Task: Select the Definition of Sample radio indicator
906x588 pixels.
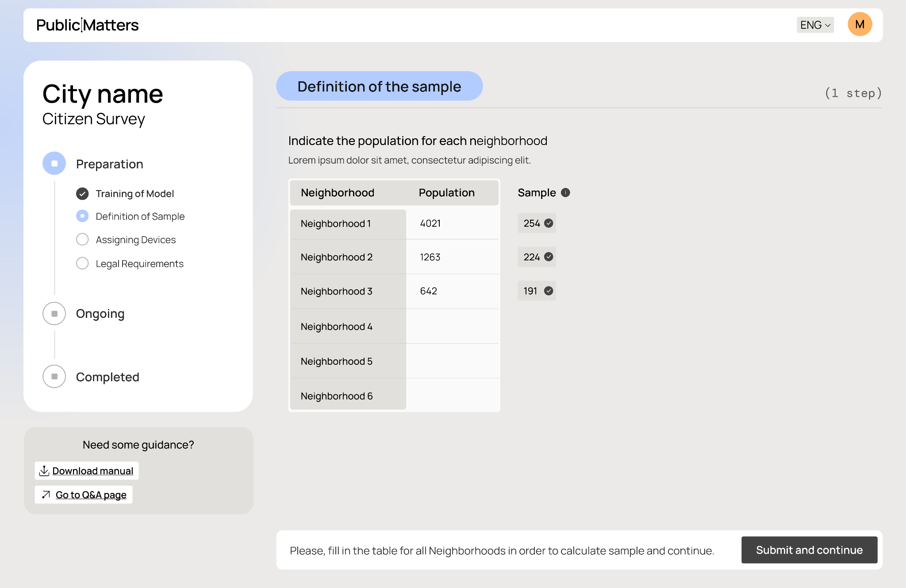Action: pyautogui.click(x=82, y=216)
